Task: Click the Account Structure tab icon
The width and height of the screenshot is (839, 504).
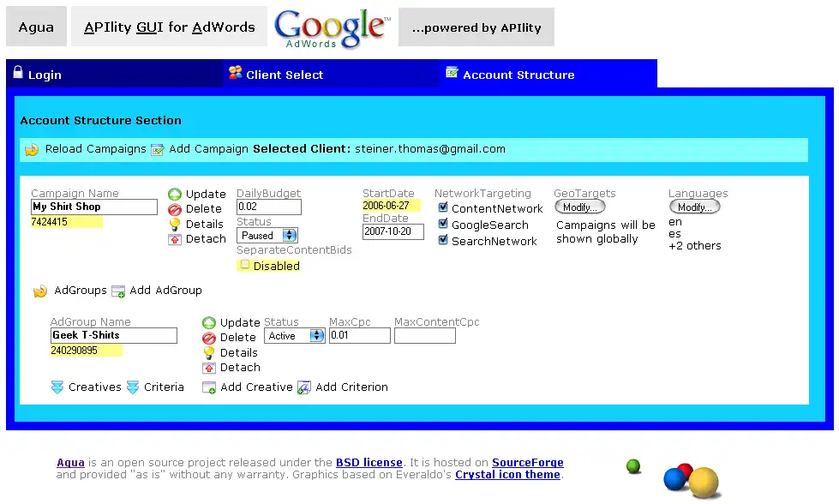Action: [452, 72]
